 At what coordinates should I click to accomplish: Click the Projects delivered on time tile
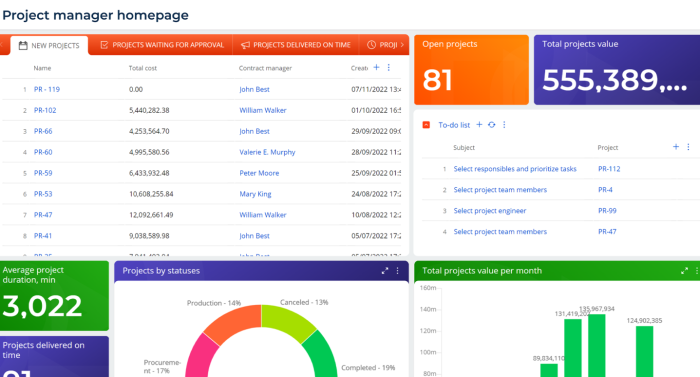tap(54, 356)
